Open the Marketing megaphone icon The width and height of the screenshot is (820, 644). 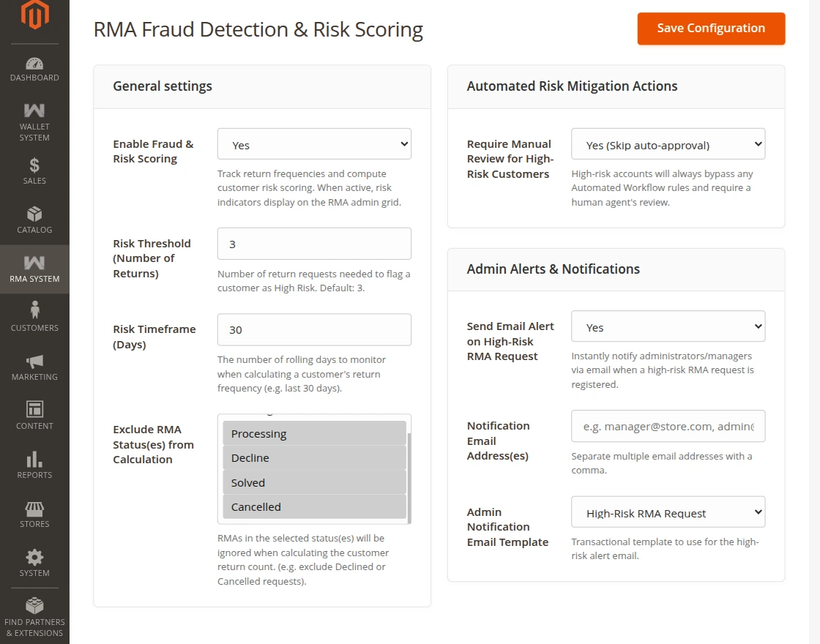click(34, 362)
